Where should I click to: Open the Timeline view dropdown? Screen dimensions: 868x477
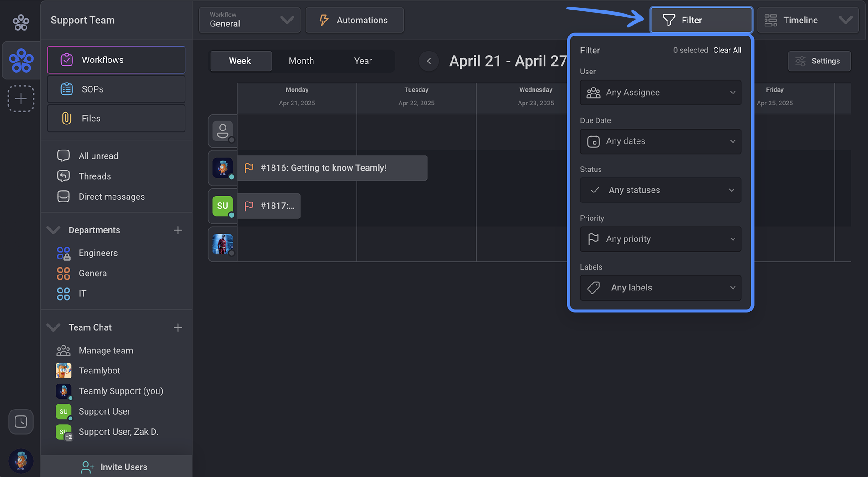point(808,20)
